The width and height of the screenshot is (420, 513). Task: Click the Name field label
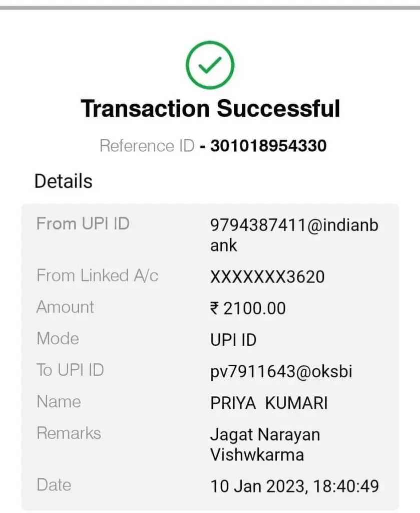click(59, 402)
